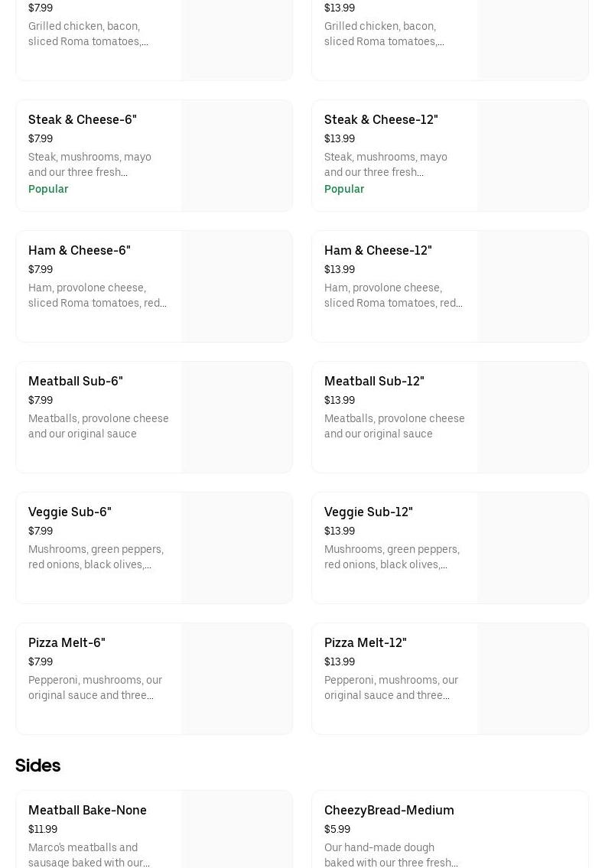Open the Steak & Cheese-6" item

click(x=83, y=120)
